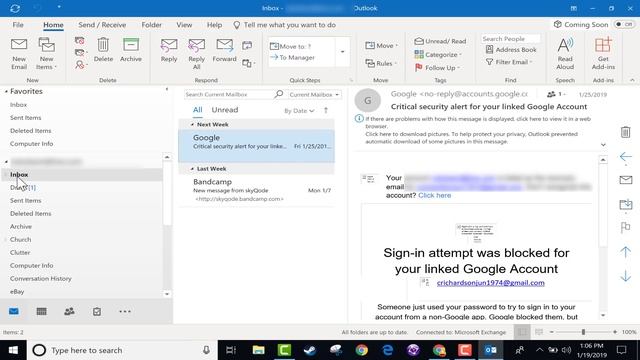Open the Follow Up flag menu
This screenshot has width=640, height=360.
(437, 68)
